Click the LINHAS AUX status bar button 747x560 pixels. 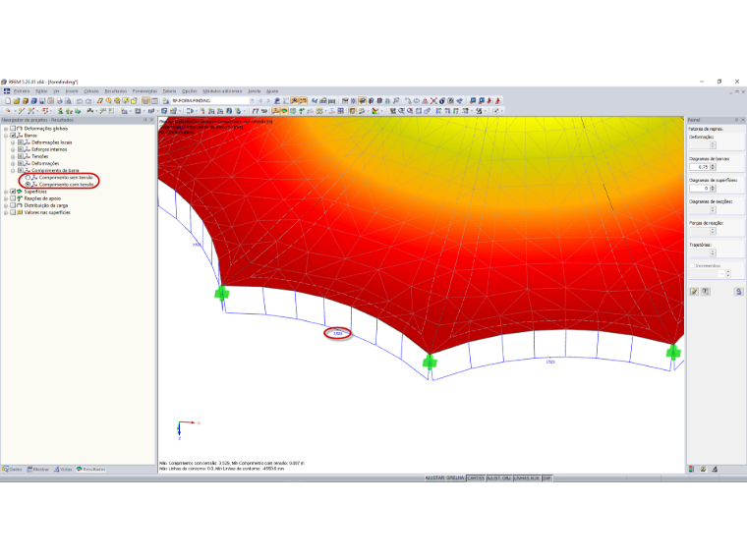(x=527, y=478)
